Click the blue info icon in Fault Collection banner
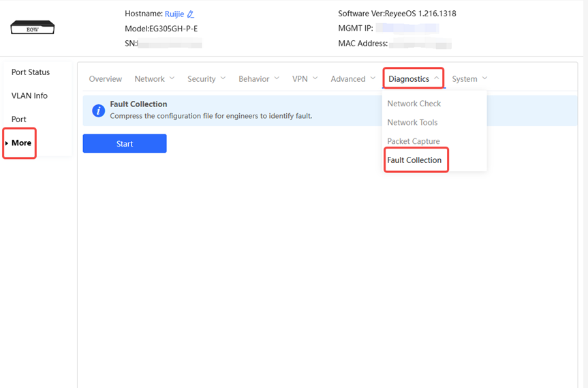This screenshot has height=388, width=588. point(98,110)
